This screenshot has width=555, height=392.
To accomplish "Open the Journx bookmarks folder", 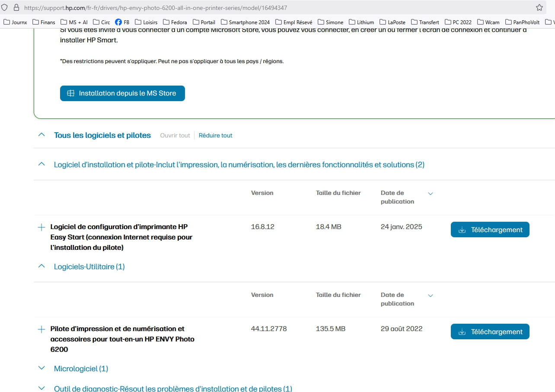I will pos(15,22).
